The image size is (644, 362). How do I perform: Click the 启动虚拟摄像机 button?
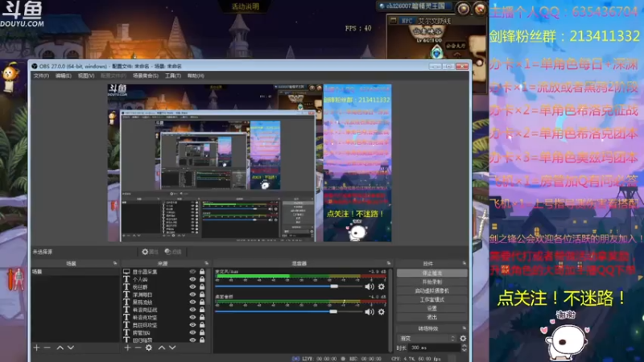(431, 290)
